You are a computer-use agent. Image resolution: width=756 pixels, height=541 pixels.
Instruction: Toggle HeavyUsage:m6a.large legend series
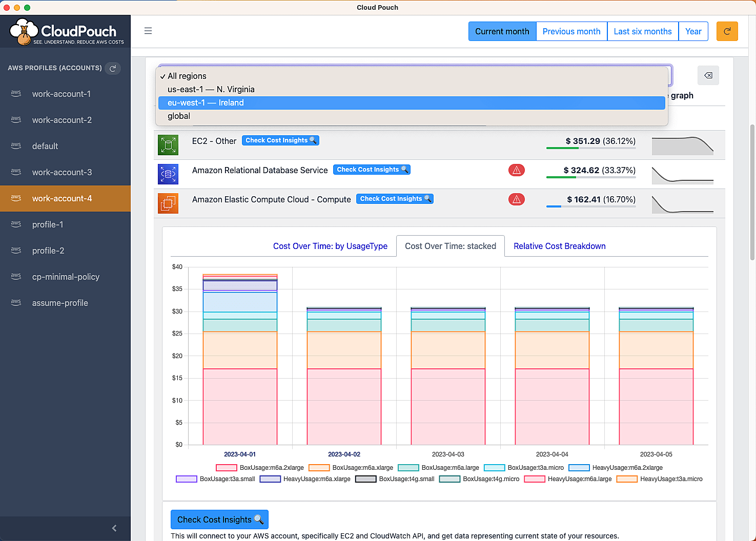click(568, 479)
